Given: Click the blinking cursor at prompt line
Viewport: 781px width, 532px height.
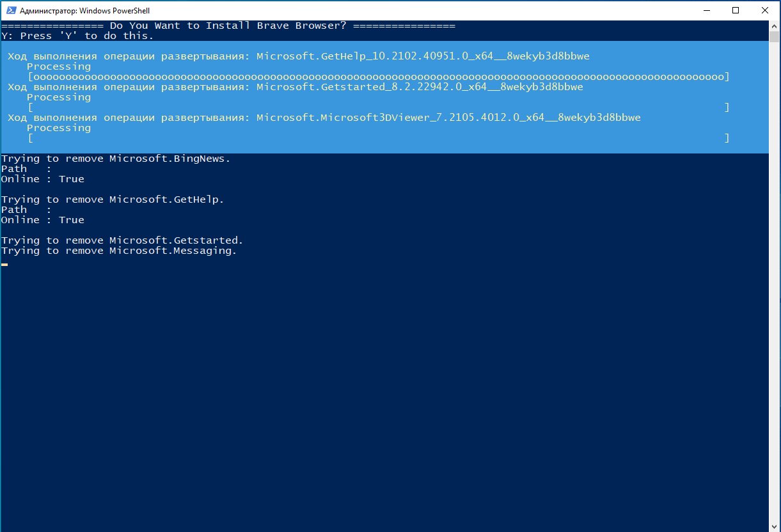Looking at the screenshot, I should [4, 264].
